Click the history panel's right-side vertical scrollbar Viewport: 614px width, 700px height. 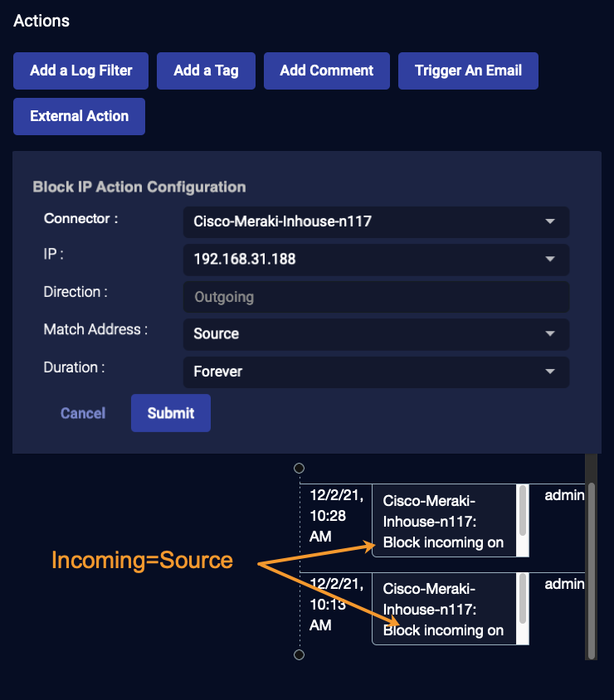coord(591,564)
